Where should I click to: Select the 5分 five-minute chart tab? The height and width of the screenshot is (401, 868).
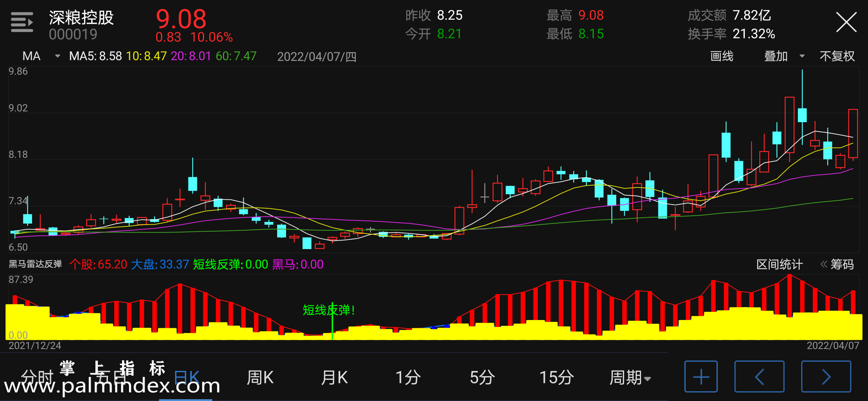482,377
